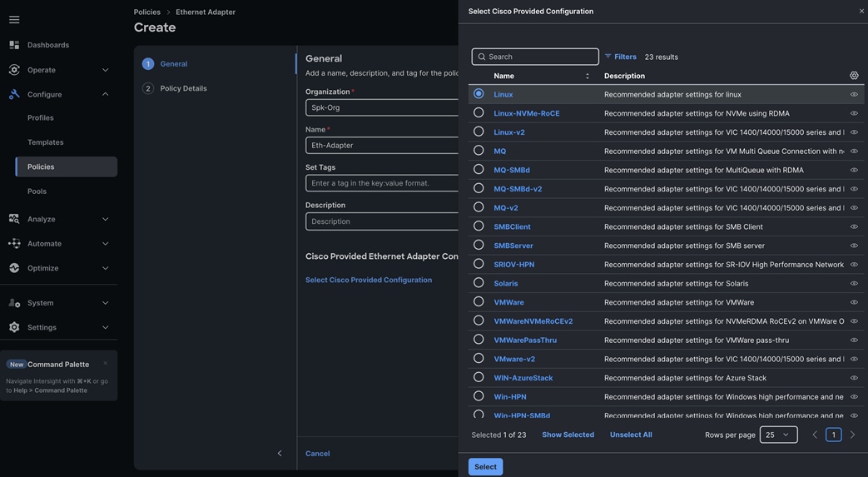The width and height of the screenshot is (868, 477).
Task: Click the Automate sidebar icon
Action: pos(14,243)
